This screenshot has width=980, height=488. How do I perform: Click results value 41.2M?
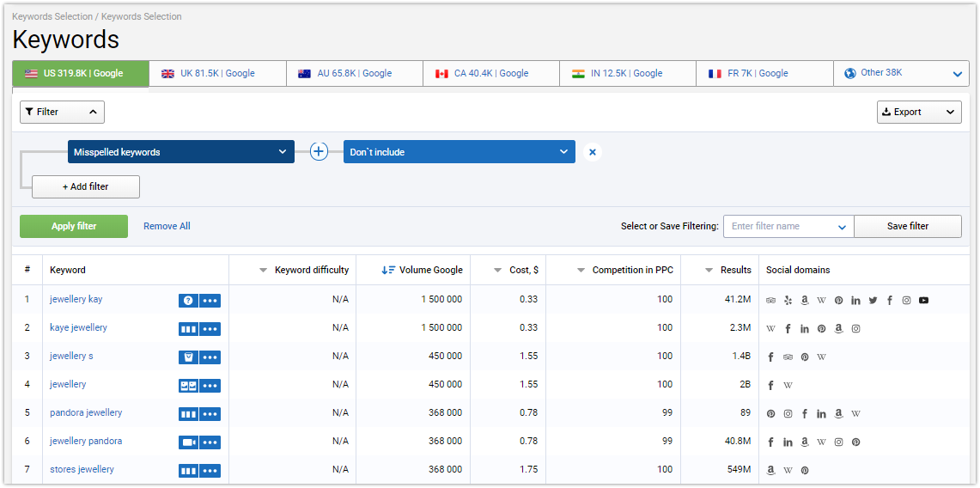point(738,299)
